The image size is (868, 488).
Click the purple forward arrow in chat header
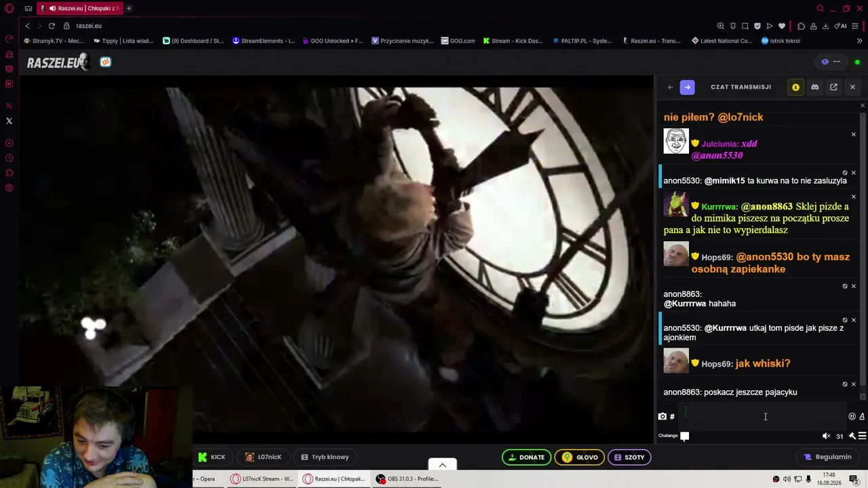point(687,87)
